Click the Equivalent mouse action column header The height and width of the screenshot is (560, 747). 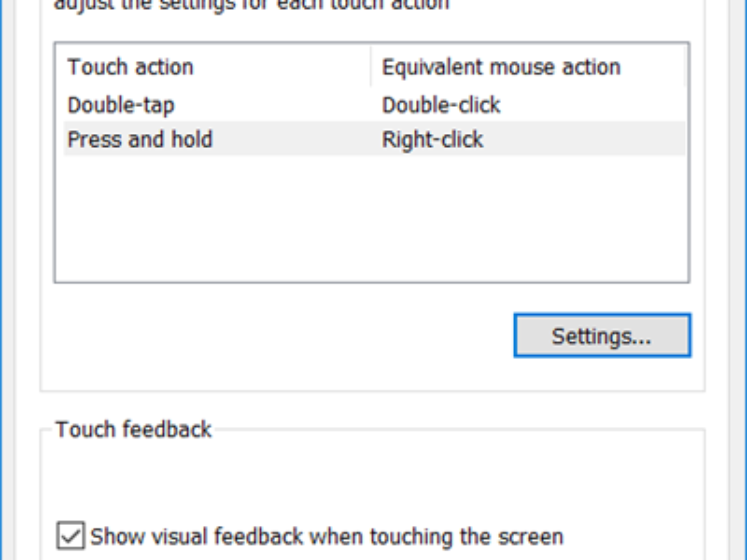pos(501,67)
